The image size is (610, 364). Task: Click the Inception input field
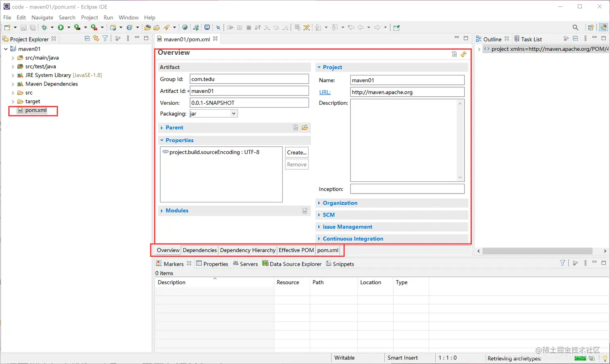click(x=407, y=189)
